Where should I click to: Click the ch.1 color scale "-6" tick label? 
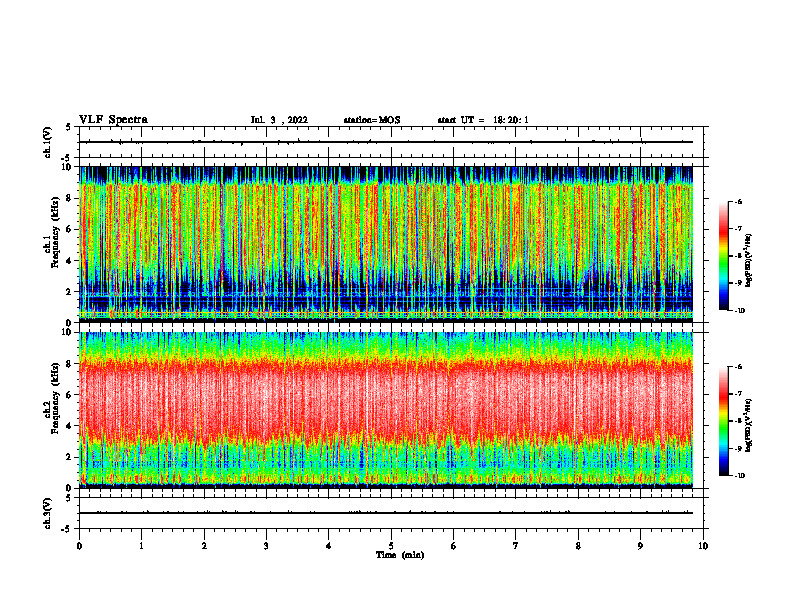(x=738, y=201)
